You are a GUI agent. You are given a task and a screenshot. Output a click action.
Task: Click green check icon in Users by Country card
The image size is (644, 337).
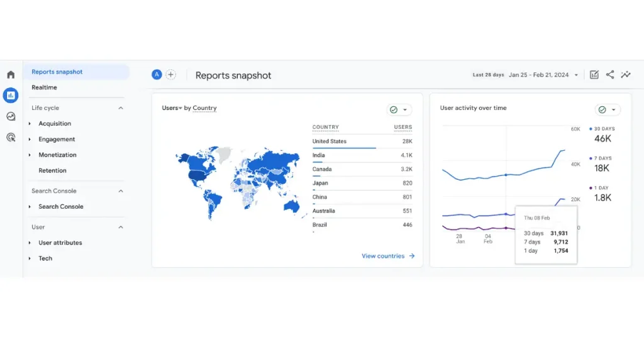394,109
